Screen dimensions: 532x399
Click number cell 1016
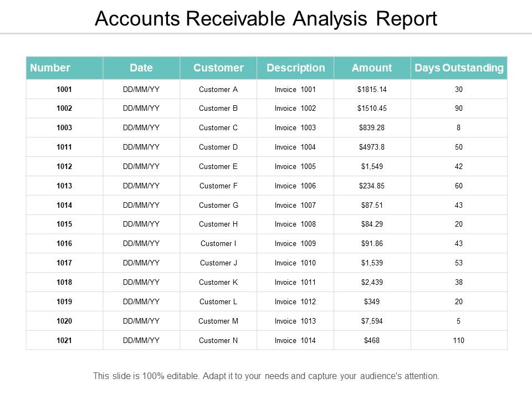click(x=64, y=243)
